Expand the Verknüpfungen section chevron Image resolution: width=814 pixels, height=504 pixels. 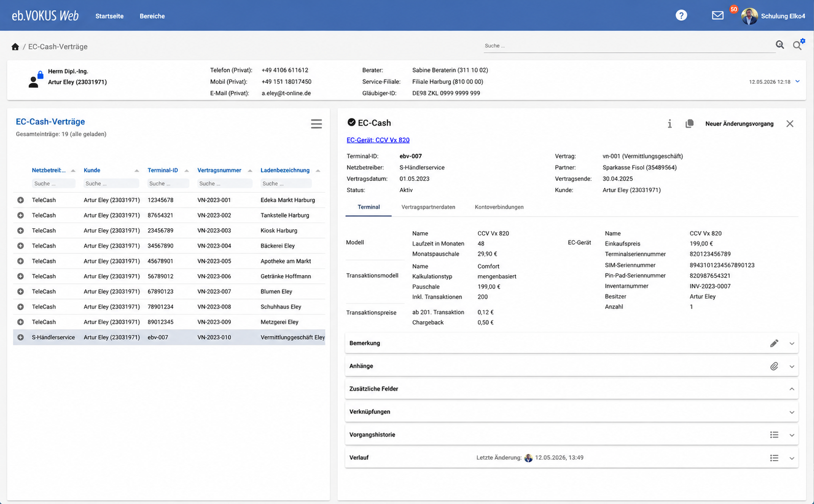[x=792, y=412]
